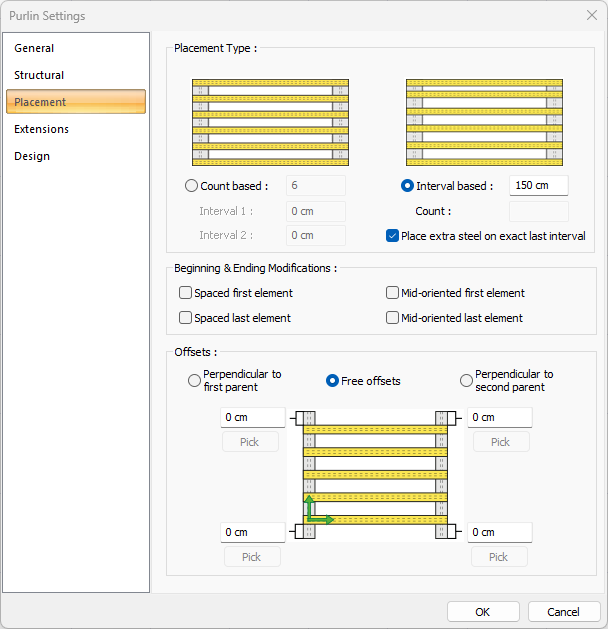Click the Interval based 150 cm field
The width and height of the screenshot is (608, 629).
pyautogui.click(x=538, y=186)
